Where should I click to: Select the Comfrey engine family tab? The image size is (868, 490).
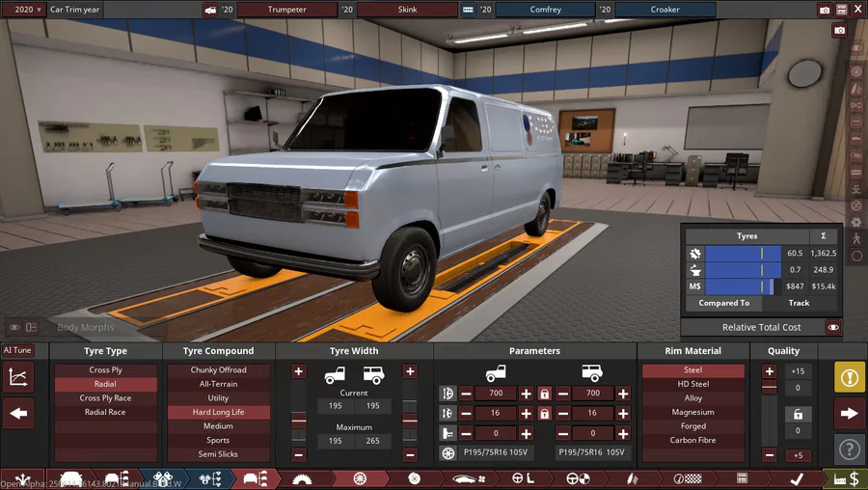point(545,10)
